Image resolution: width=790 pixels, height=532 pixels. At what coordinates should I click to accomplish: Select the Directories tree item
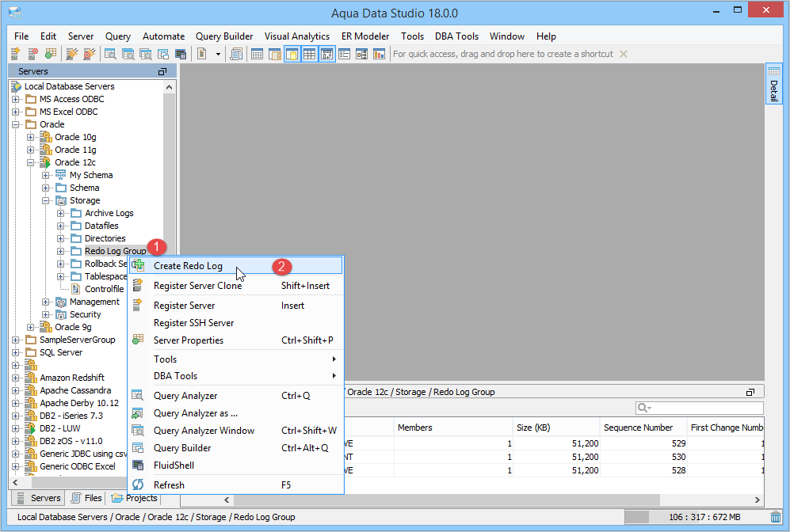tap(105, 238)
